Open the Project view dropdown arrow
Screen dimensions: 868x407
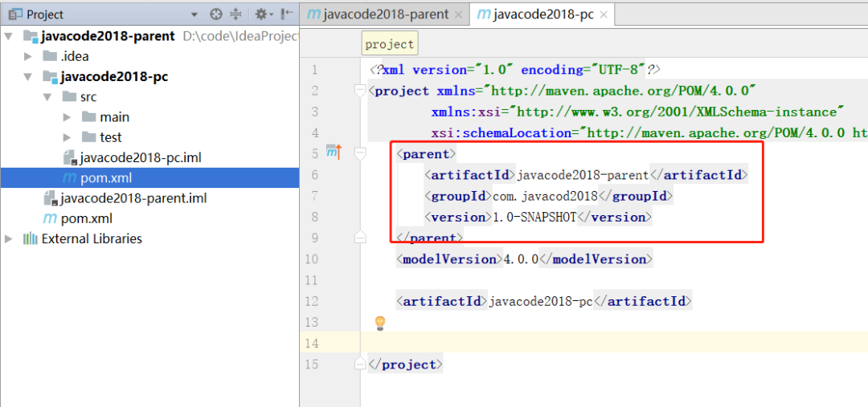[x=194, y=14]
